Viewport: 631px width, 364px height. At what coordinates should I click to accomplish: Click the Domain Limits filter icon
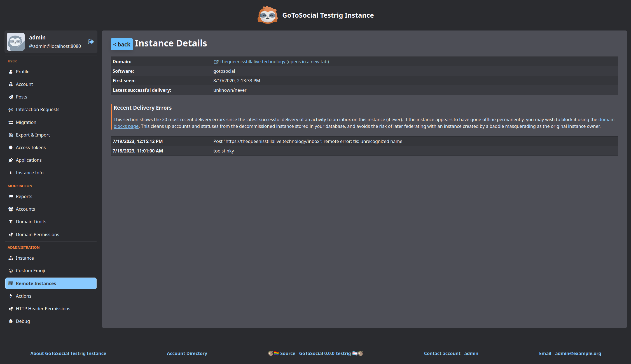[11, 222]
